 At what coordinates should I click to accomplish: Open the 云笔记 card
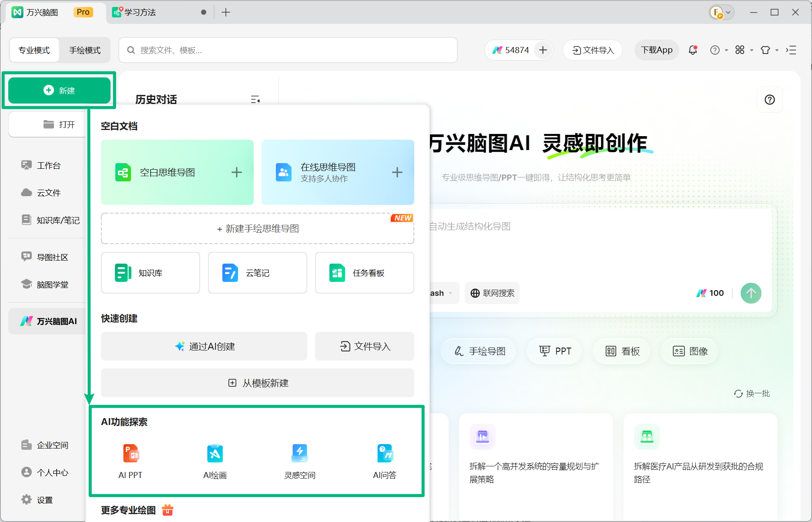coord(258,273)
